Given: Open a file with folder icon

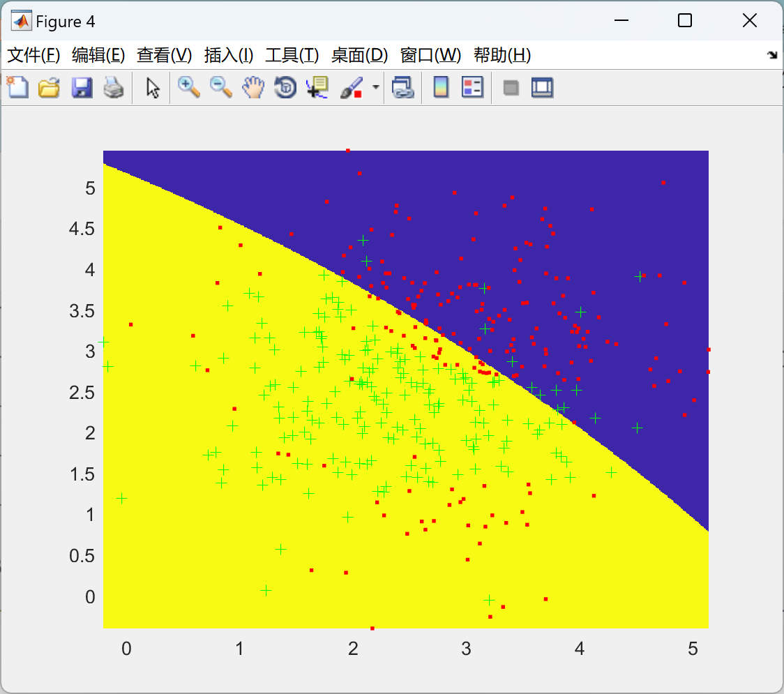Looking at the screenshot, I should point(49,87).
